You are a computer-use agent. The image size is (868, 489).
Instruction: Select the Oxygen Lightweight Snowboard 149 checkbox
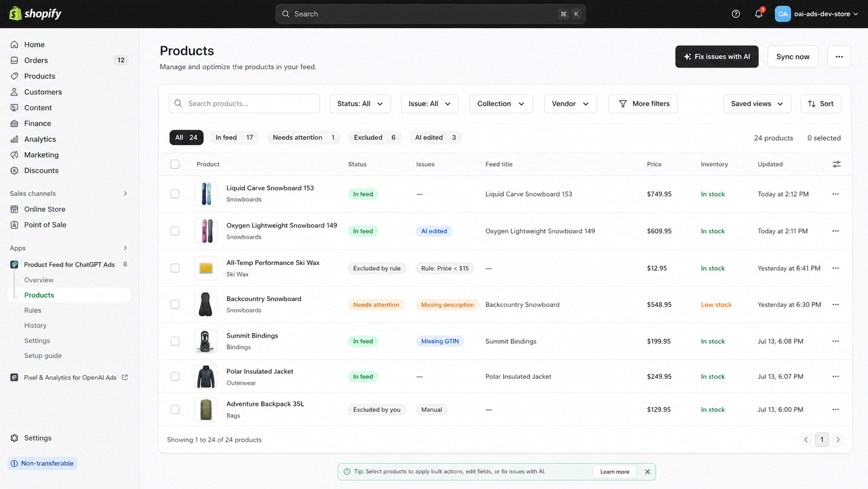(x=175, y=231)
